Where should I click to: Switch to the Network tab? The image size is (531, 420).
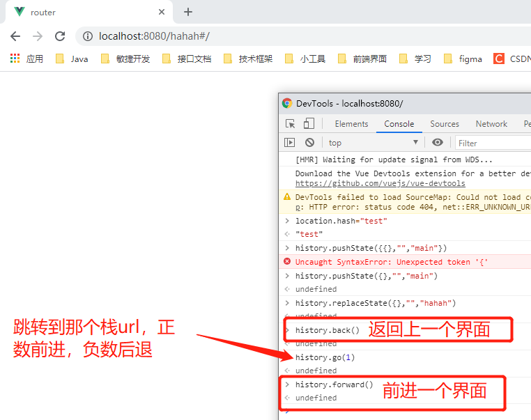tap(491, 124)
